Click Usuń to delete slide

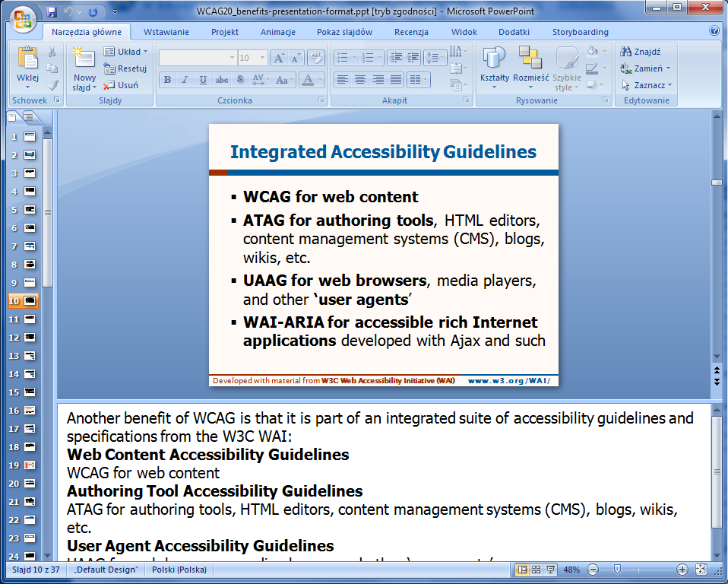click(x=121, y=85)
